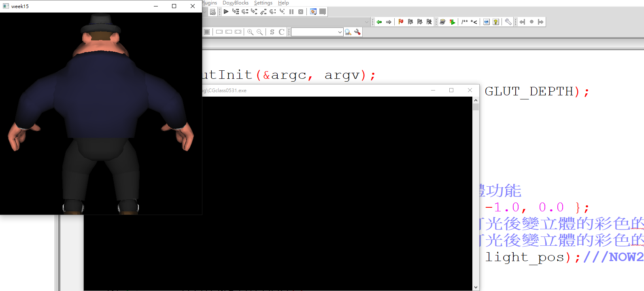
Task: Zoom out with the magnifier minus icon
Action: coord(259,32)
